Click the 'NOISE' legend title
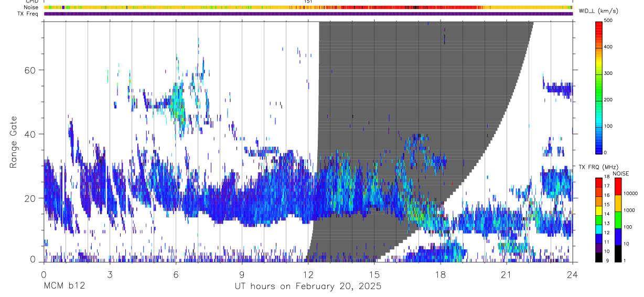 tap(620, 173)
